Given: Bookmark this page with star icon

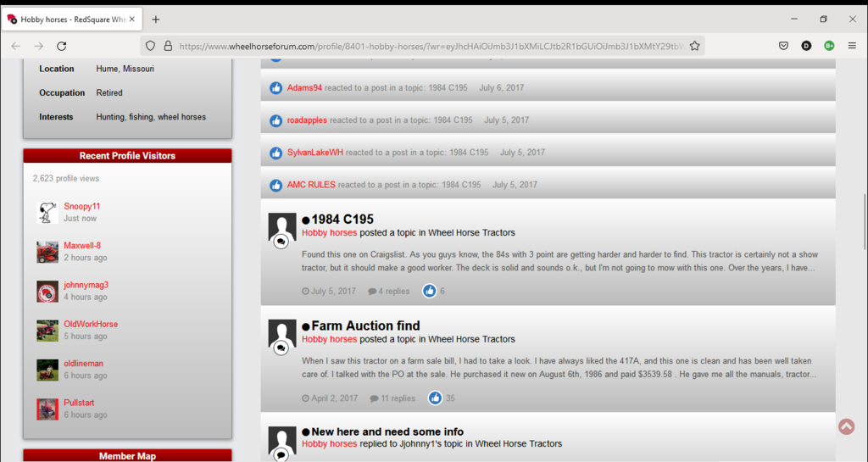Looking at the screenshot, I should [x=694, y=46].
